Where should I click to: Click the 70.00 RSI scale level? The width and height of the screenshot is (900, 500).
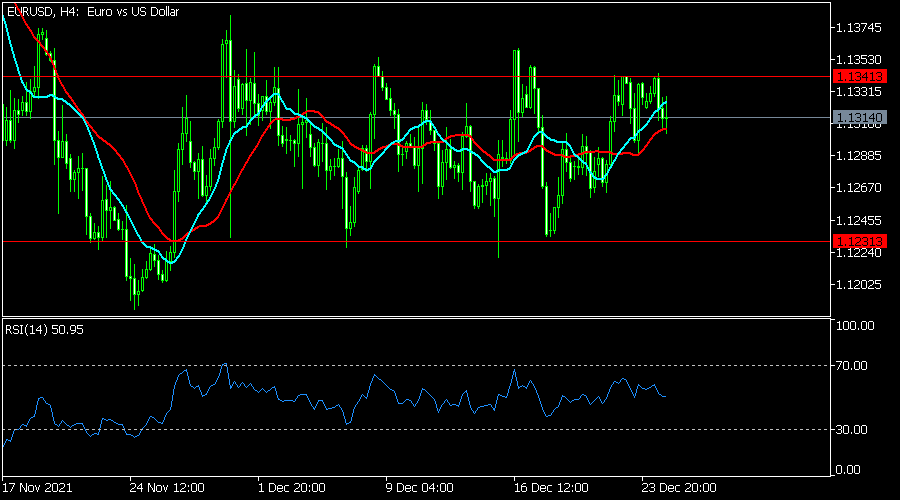[x=855, y=366]
